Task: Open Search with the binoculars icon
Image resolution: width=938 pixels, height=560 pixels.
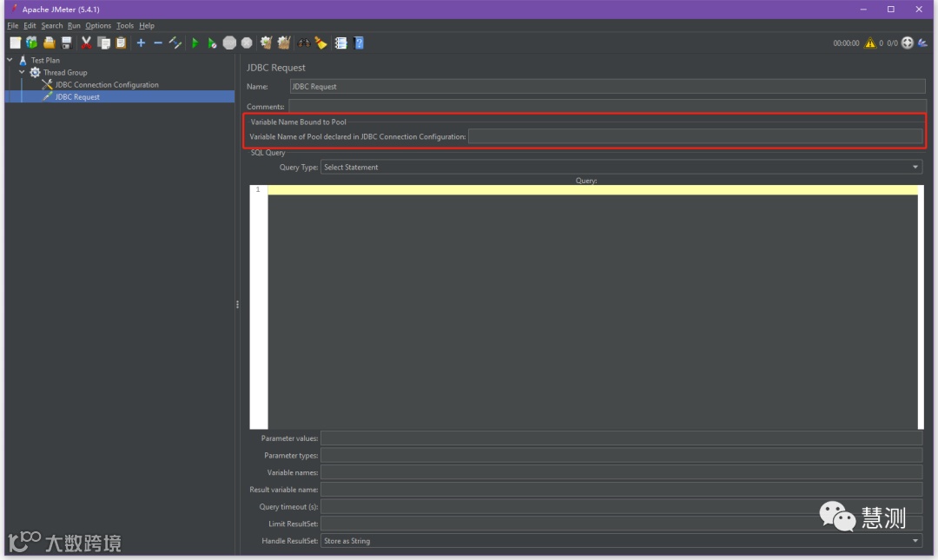Action: [304, 43]
